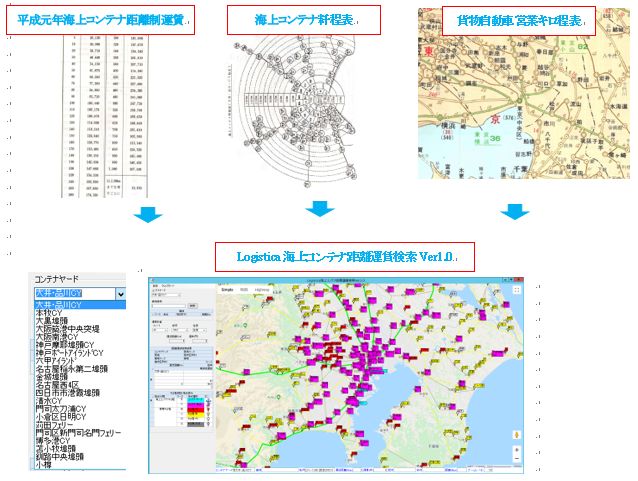Screen dimensions: 638x481
Task: Switch map to the Highway tab
Action: [x=262, y=289]
